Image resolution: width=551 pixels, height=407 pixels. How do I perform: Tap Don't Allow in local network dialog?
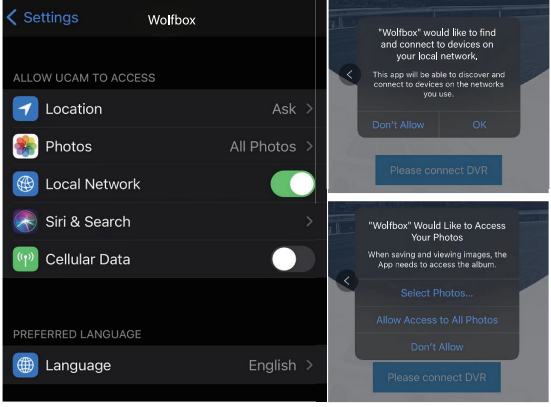pos(398,125)
